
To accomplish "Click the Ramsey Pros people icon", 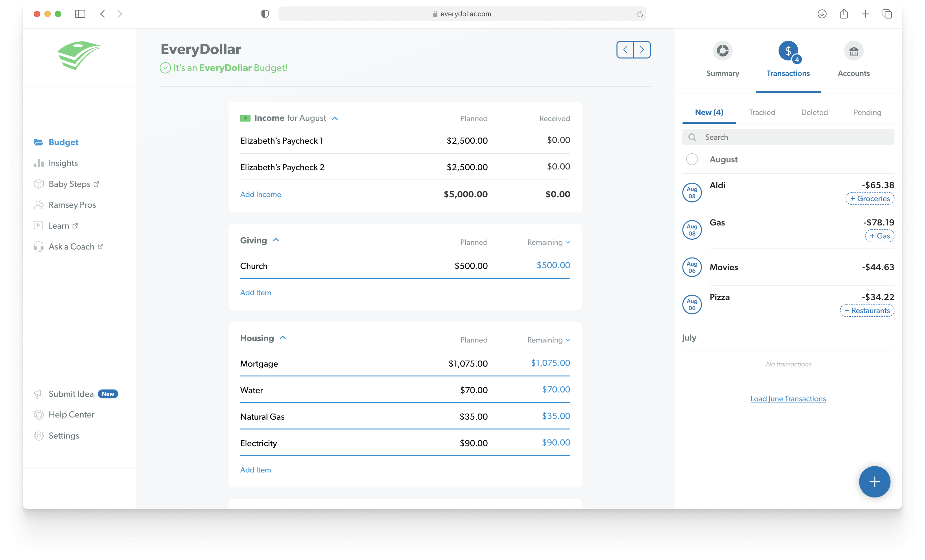I will click(x=38, y=205).
